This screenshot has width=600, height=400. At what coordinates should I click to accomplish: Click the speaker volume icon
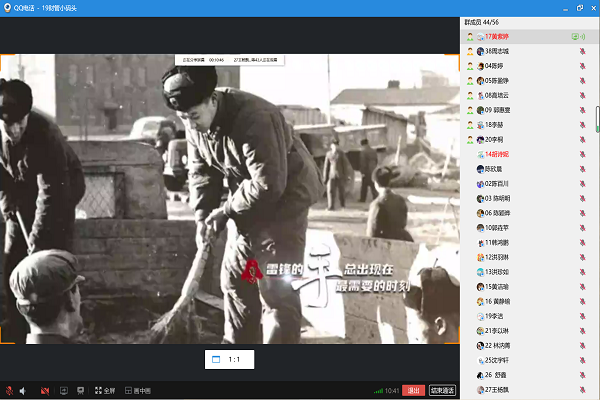23,391
